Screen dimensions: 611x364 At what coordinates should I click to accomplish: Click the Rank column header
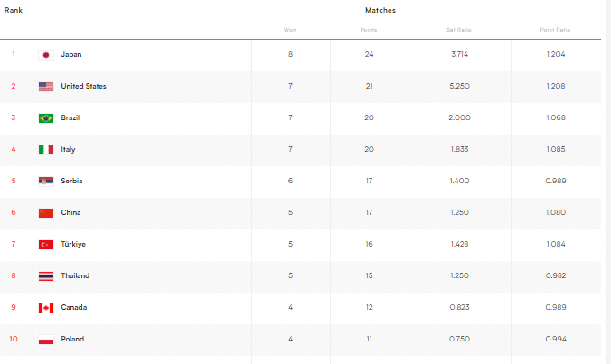pyautogui.click(x=14, y=10)
